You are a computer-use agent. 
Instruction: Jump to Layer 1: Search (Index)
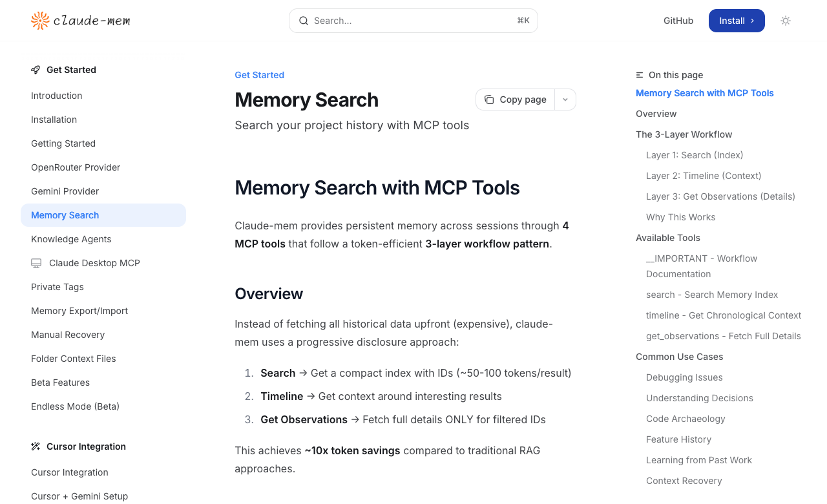(x=695, y=155)
